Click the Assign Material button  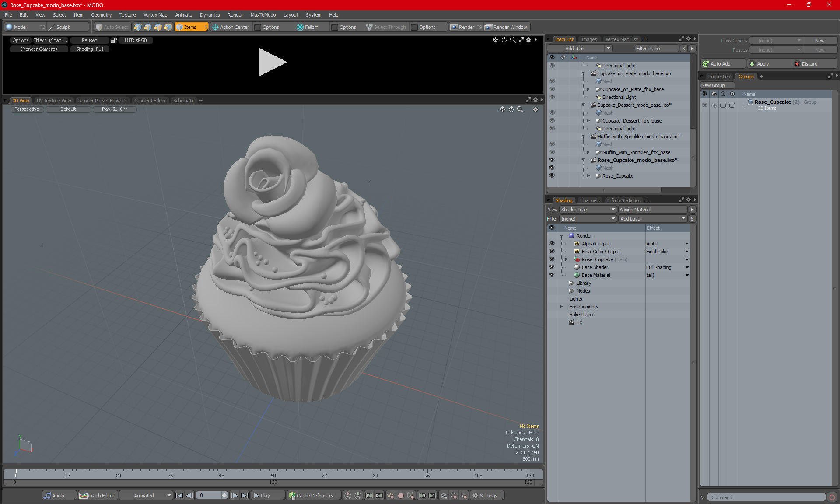click(x=652, y=210)
